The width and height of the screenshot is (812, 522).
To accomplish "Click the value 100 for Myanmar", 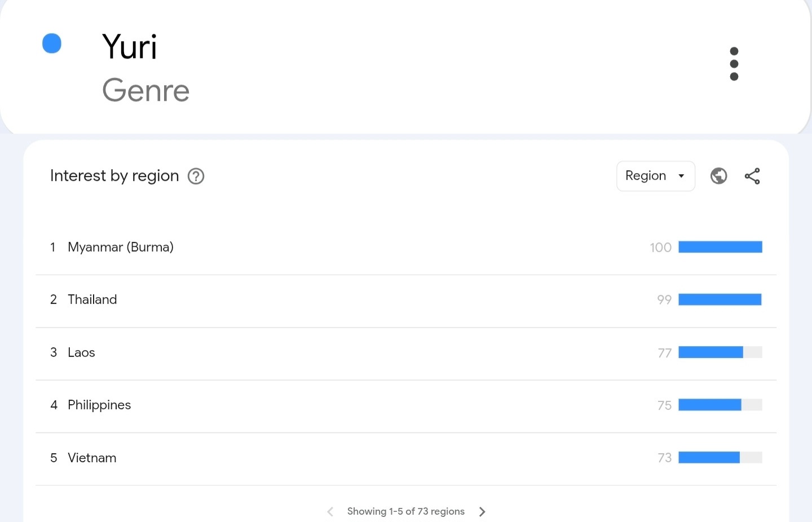I will (660, 247).
